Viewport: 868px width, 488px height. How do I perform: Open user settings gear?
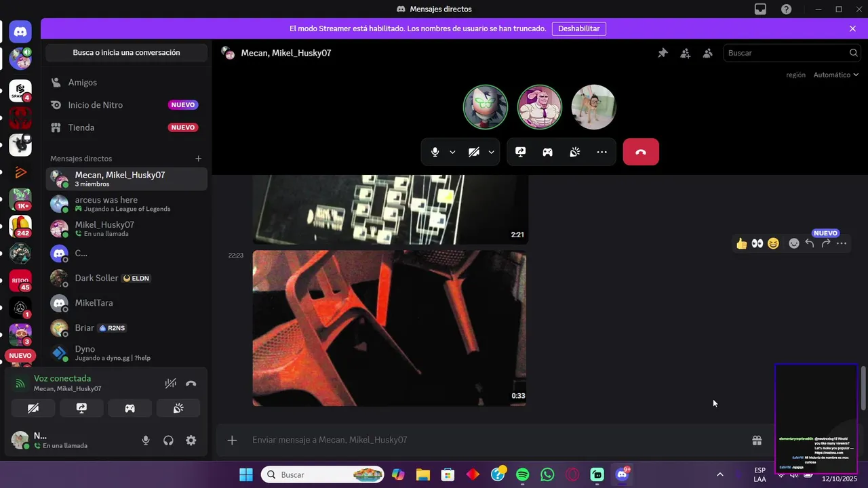[191, 441]
